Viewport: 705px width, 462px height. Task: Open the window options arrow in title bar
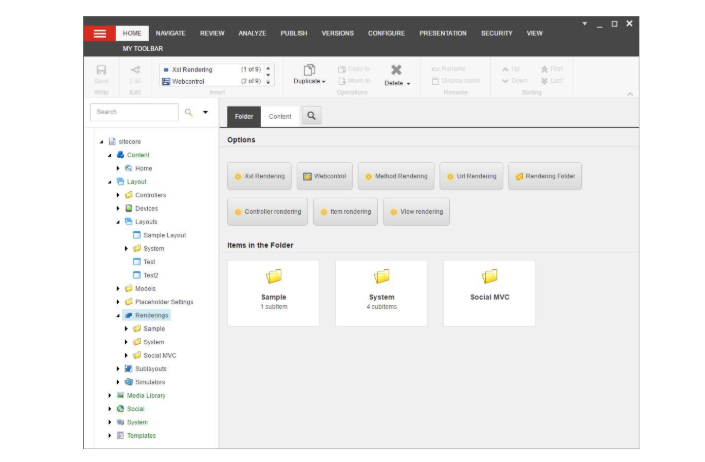click(585, 23)
